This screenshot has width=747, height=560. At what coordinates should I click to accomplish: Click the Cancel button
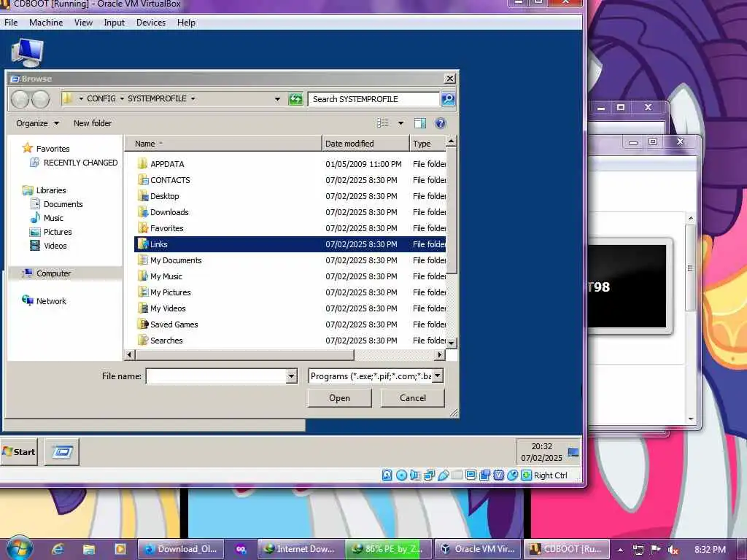coord(413,398)
